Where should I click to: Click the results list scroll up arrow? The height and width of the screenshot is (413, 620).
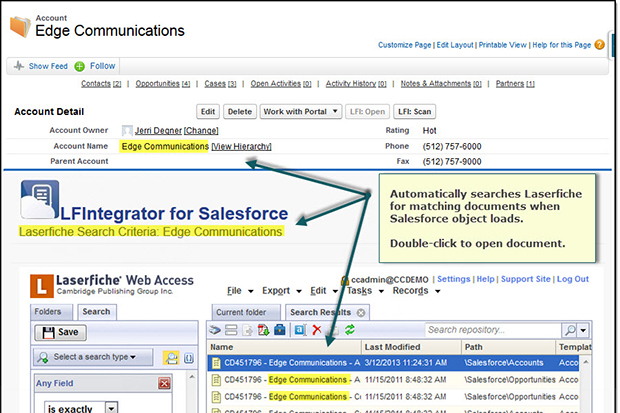click(x=586, y=362)
